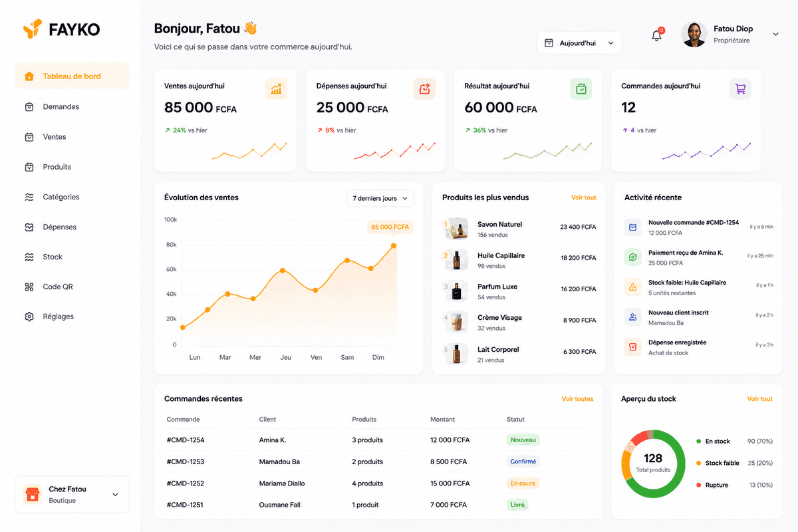Open order #CMD-1254

coord(186,440)
